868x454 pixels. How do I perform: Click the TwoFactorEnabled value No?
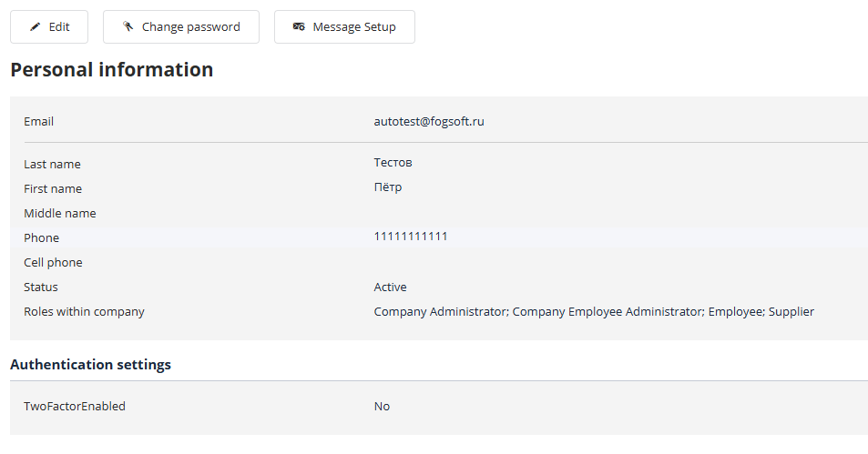[382, 406]
